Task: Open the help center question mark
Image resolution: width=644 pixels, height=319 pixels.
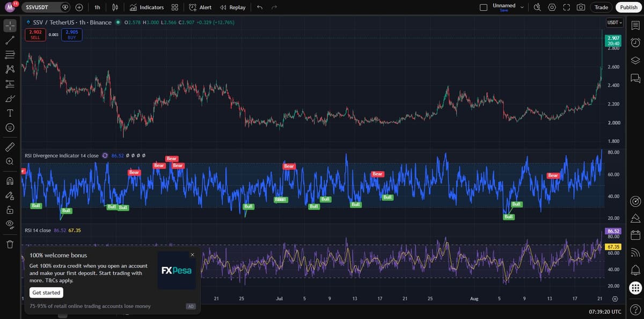Action: pyautogui.click(x=635, y=310)
